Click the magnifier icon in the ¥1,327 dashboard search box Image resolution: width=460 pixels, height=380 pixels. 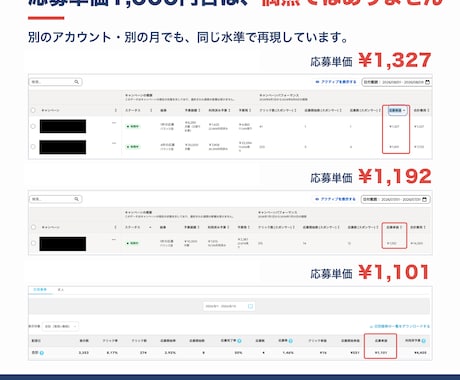(76, 82)
